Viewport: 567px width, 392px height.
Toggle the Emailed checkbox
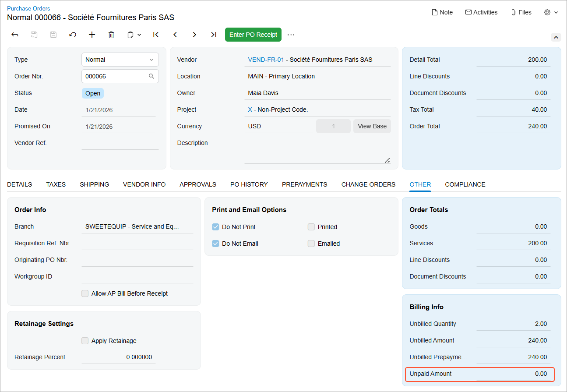click(311, 244)
